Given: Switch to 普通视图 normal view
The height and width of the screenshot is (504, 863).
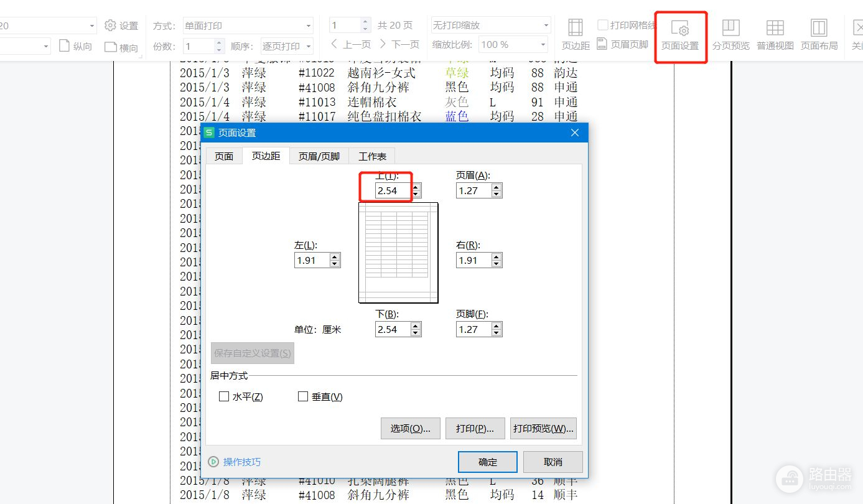Looking at the screenshot, I should (x=775, y=35).
